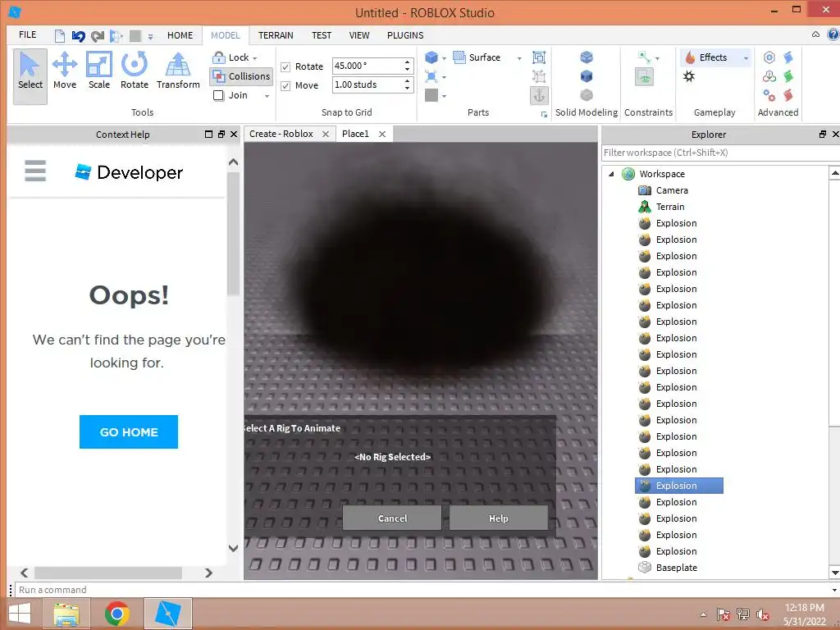Click the Ungroup parts icon
840x630 pixels.
[539, 76]
